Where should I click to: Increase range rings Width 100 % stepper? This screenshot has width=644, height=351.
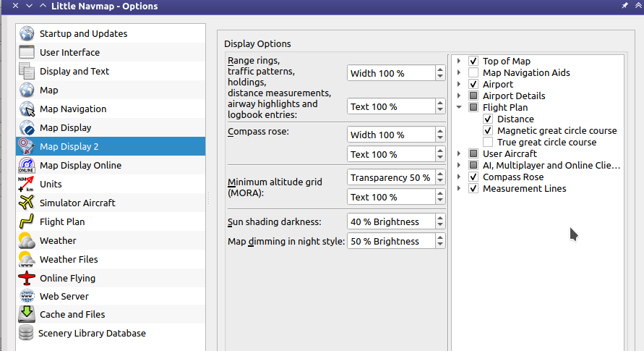(x=440, y=69)
